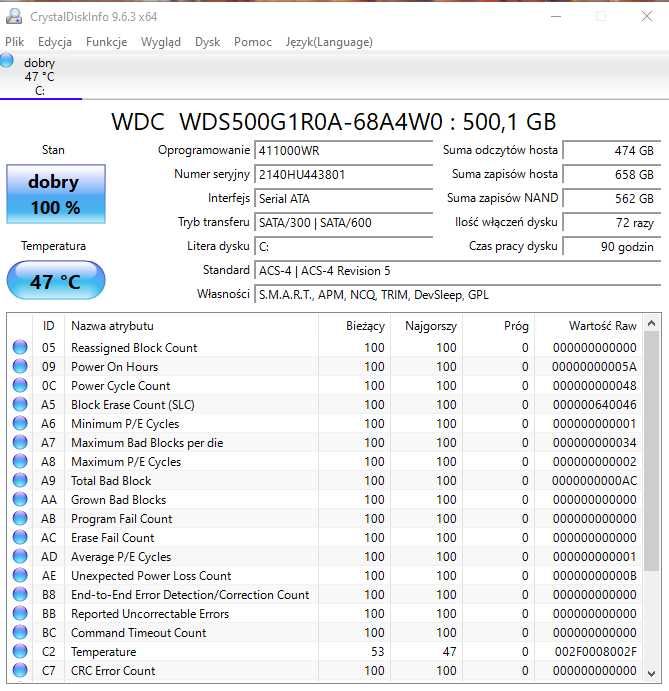This screenshot has width=669, height=691.
Task: Open the Język(Language) menu
Action: point(329,42)
